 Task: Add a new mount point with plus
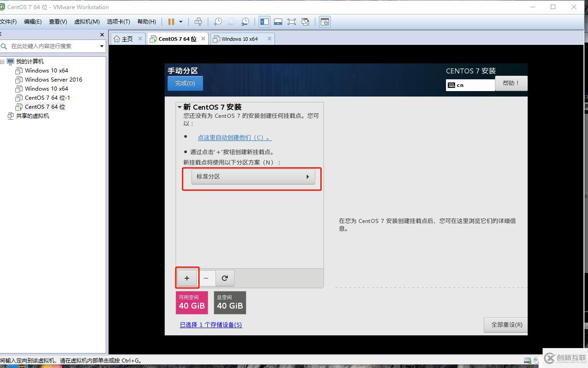click(187, 278)
